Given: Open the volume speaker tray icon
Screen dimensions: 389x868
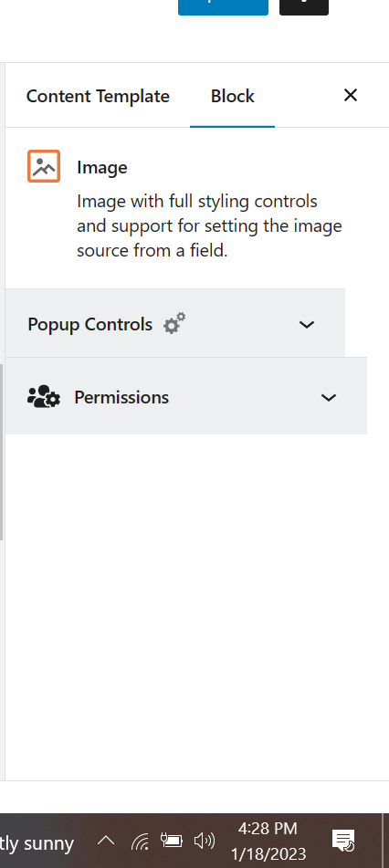Looking at the screenshot, I should (x=204, y=842).
